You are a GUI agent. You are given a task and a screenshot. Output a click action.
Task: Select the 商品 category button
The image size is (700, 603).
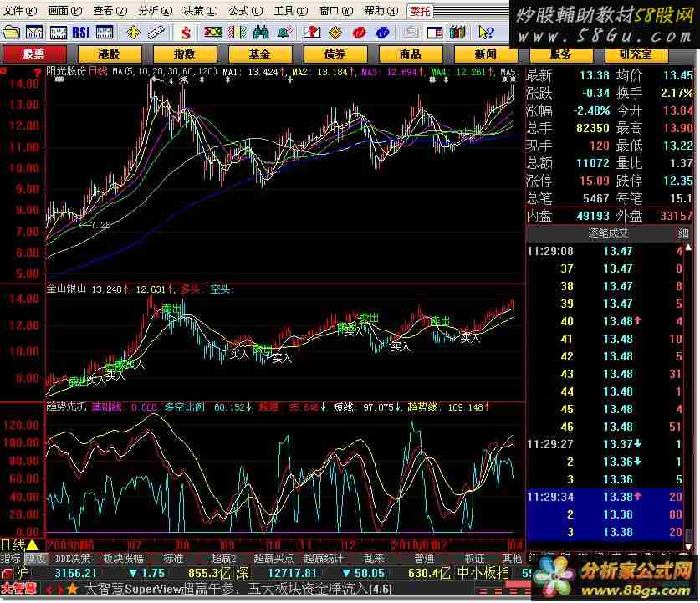[411, 54]
